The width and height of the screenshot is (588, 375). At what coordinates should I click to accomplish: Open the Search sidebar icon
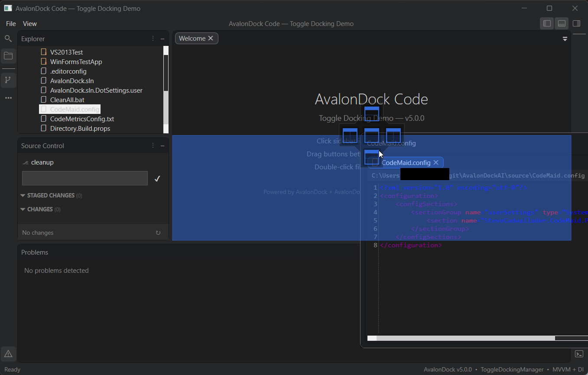(8, 39)
